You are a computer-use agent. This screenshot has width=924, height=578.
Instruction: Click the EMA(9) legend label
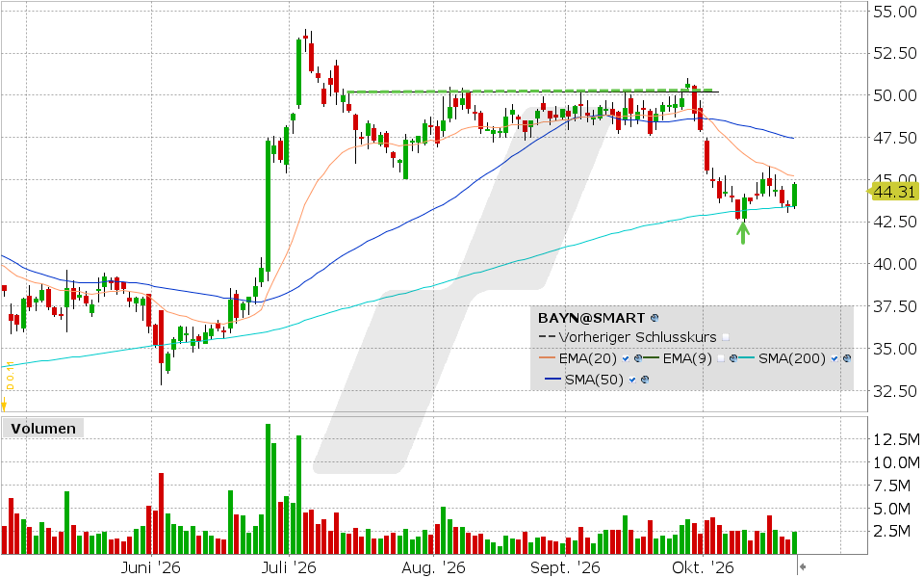(x=687, y=358)
